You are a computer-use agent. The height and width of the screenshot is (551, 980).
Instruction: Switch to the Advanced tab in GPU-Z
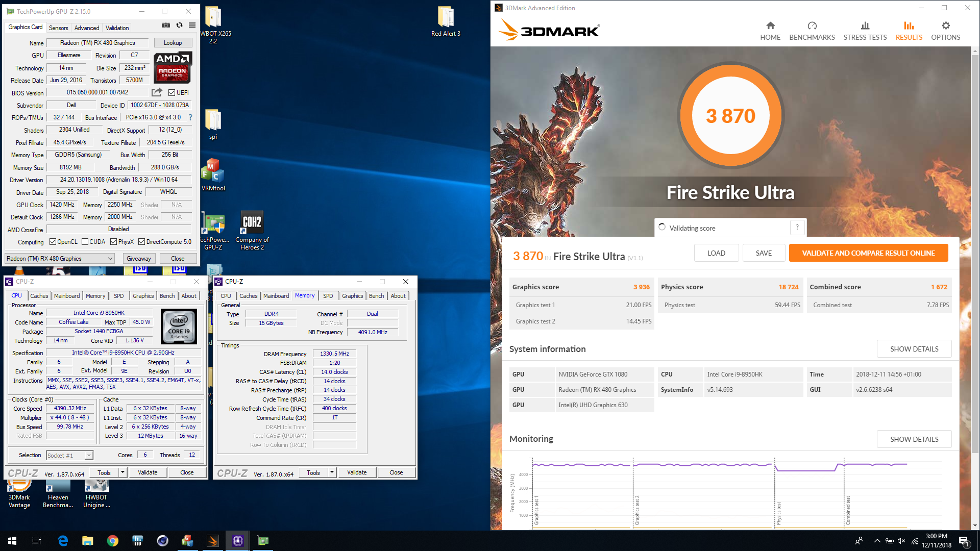coord(87,28)
